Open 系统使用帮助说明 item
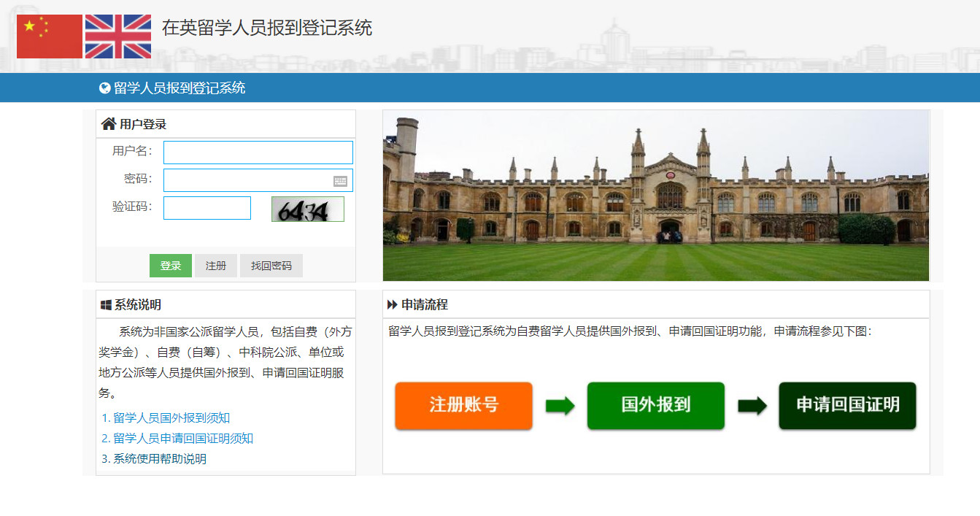 click(160, 459)
